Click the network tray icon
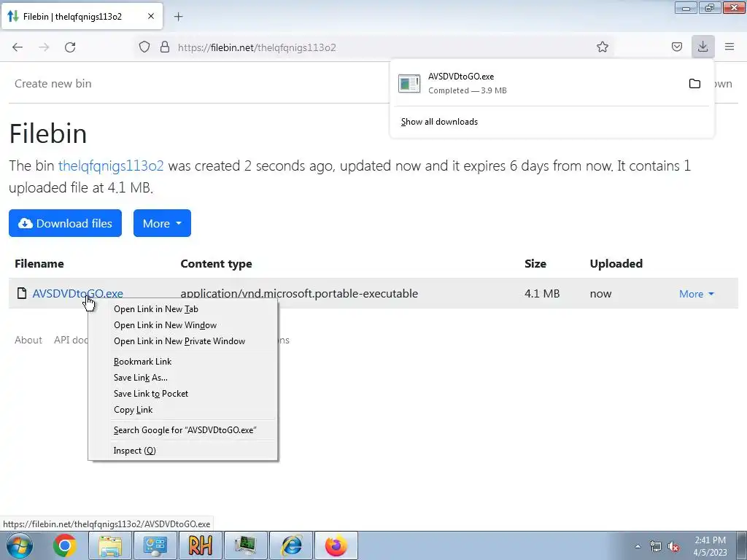Screen dimensions: 747x560 656,546
